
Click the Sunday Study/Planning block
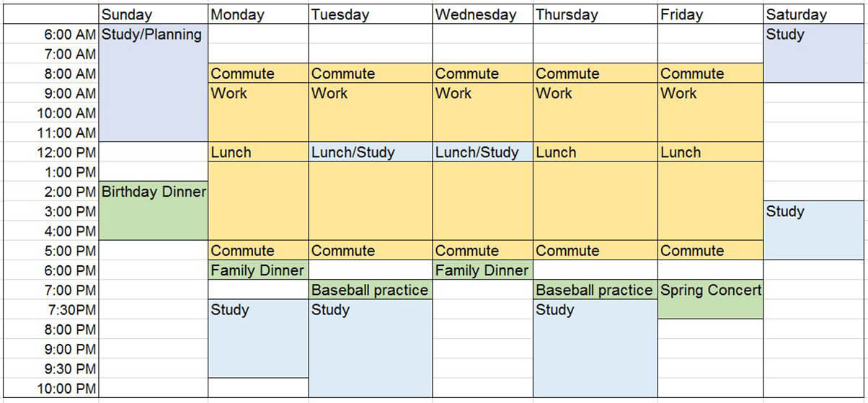pyautogui.click(x=154, y=83)
